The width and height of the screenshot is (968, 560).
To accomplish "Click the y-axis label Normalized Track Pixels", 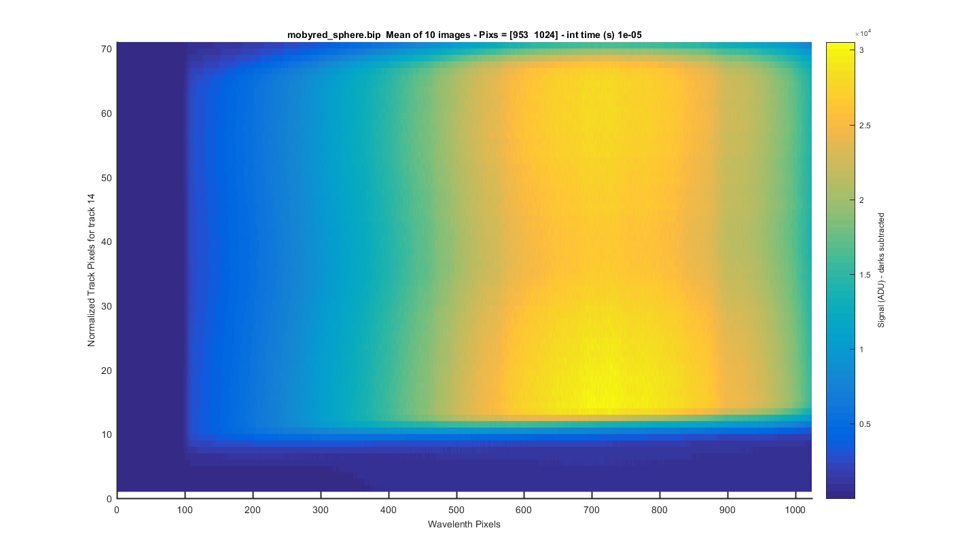I will 91,270.
